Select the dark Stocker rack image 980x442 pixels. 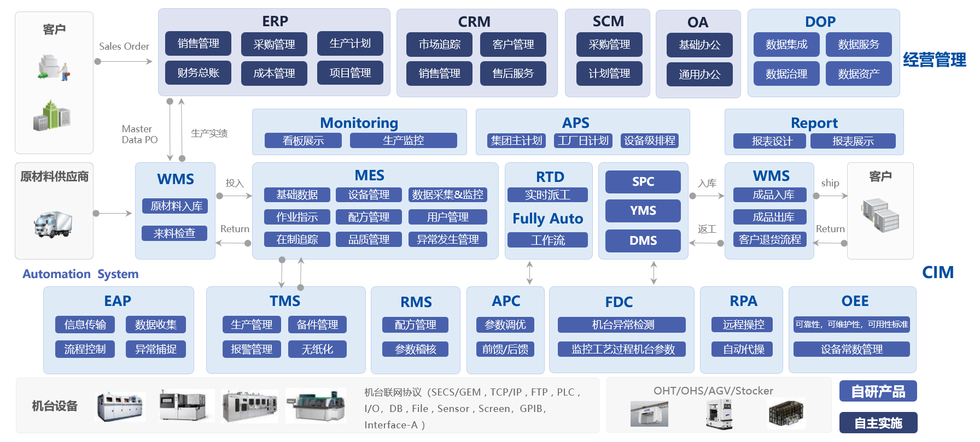tap(786, 413)
